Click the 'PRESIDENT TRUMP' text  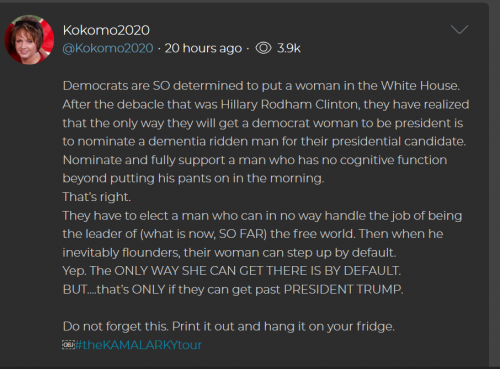click(x=343, y=289)
